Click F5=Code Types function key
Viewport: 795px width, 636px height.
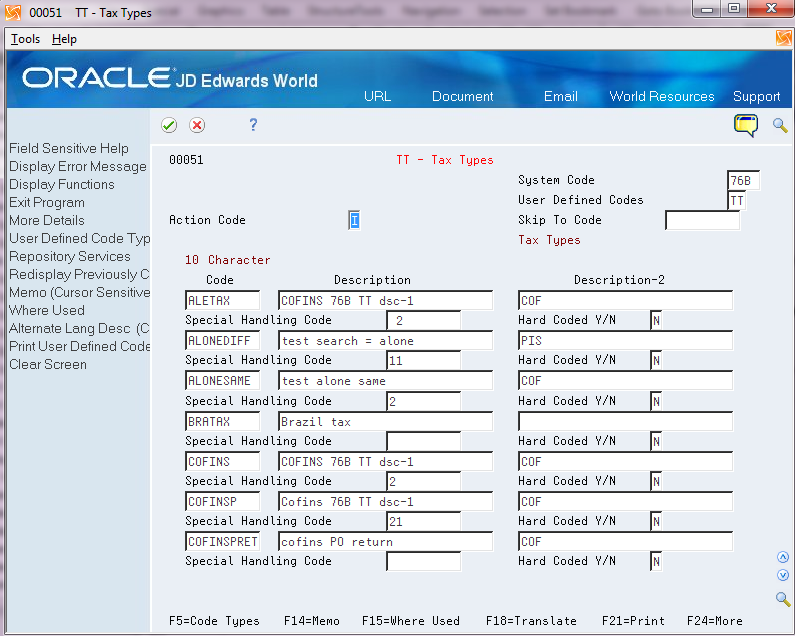(x=214, y=621)
